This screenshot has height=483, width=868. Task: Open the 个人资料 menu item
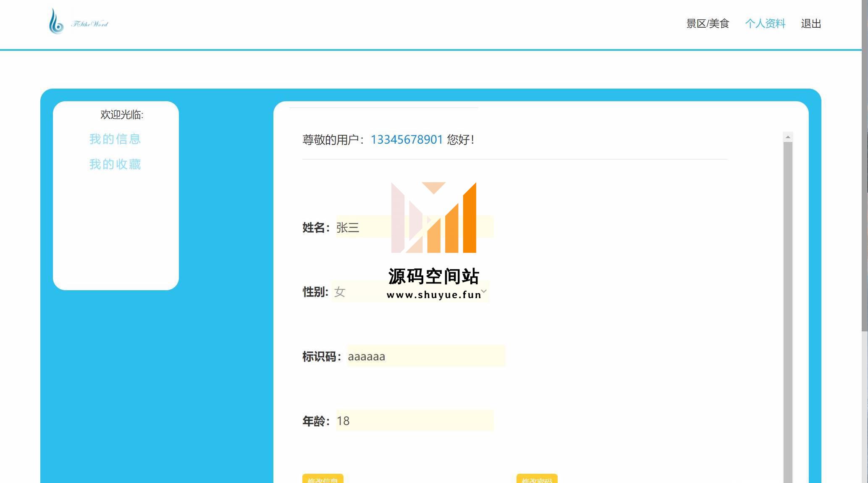[x=765, y=24]
